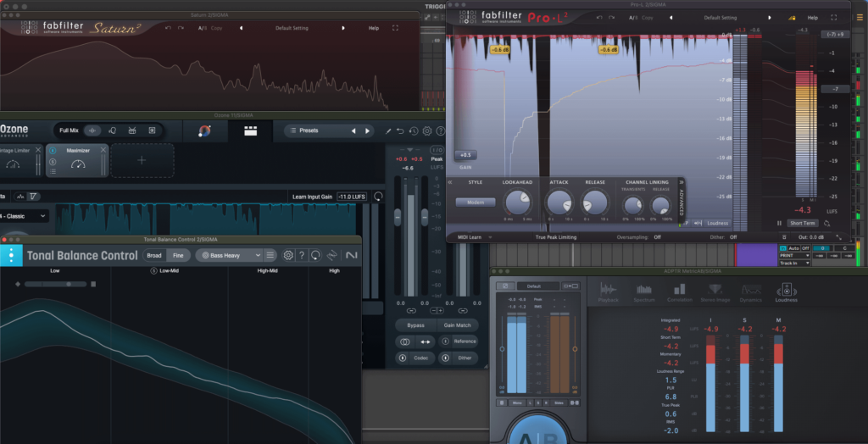This screenshot has height=444, width=868.
Task: Open Saturn 2 Help menu
Action: pyautogui.click(x=374, y=28)
